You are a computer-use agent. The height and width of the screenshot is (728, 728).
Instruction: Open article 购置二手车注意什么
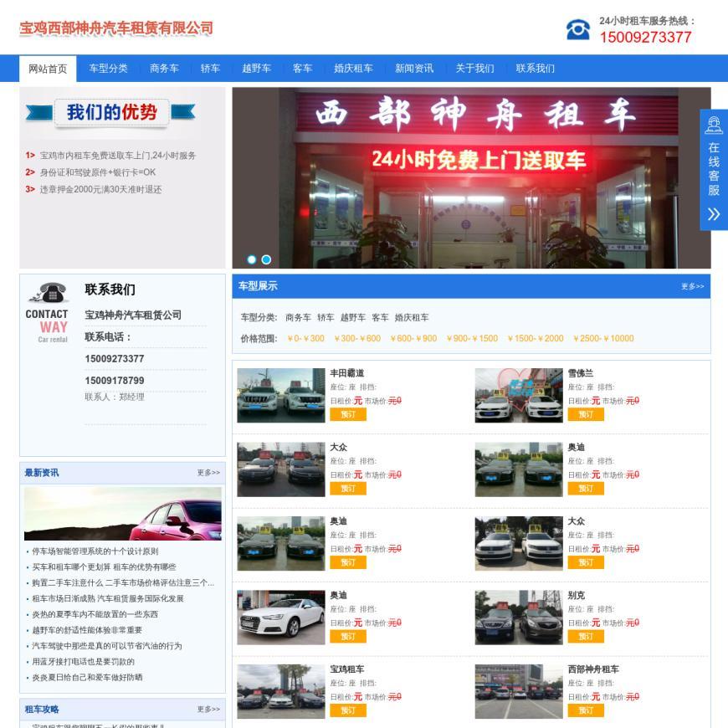point(123,583)
